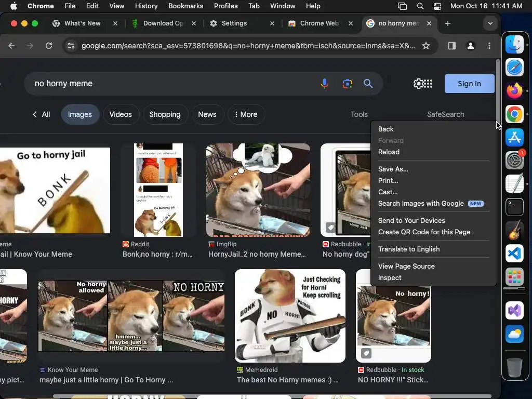The image size is (532, 399).
Task: Select the Videos filter chip
Action: tap(121, 114)
